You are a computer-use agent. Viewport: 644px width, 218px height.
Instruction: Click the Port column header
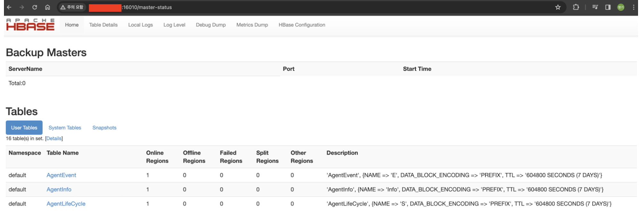(x=289, y=69)
